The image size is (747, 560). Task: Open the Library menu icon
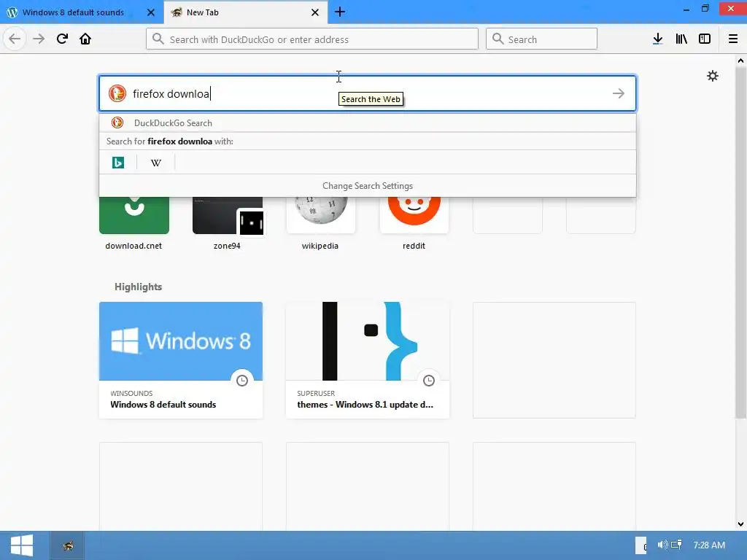[681, 39]
